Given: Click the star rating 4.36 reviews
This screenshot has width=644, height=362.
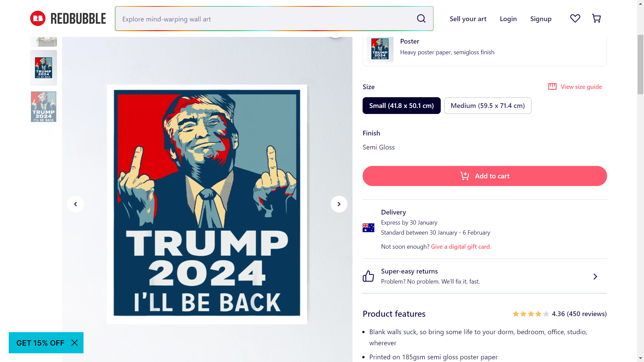Looking at the screenshot, I should pos(559,314).
